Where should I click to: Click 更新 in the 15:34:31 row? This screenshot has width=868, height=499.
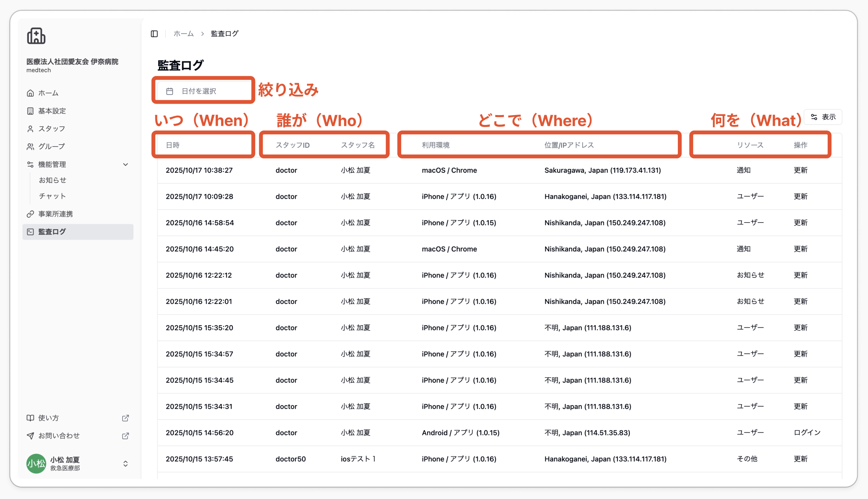click(x=801, y=406)
